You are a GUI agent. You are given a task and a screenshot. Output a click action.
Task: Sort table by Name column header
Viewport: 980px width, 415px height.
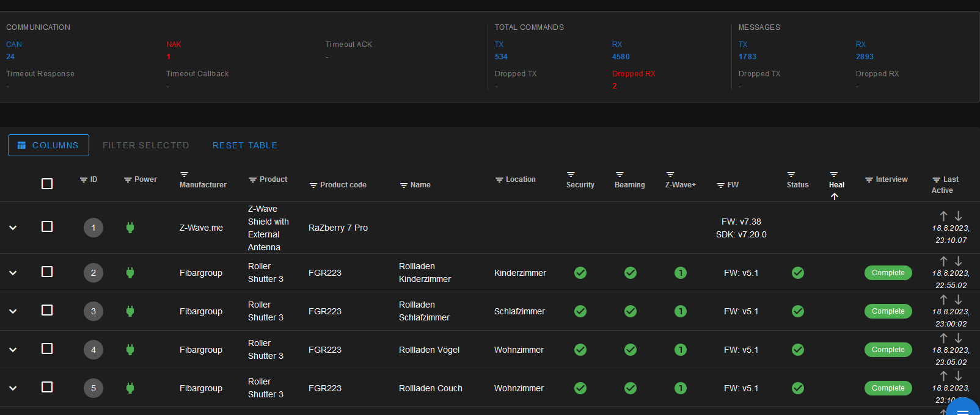point(420,185)
